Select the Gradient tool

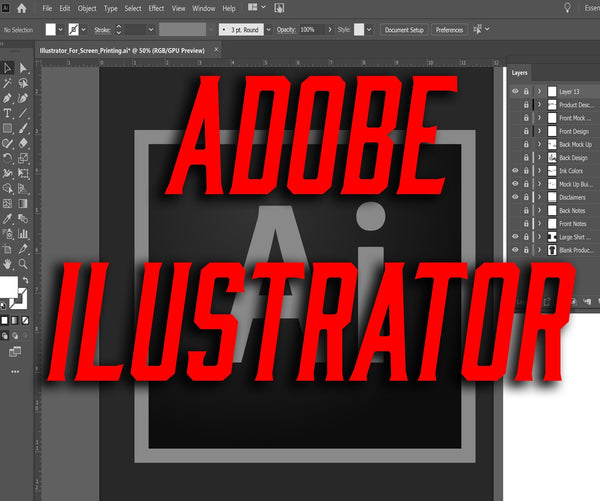23,204
